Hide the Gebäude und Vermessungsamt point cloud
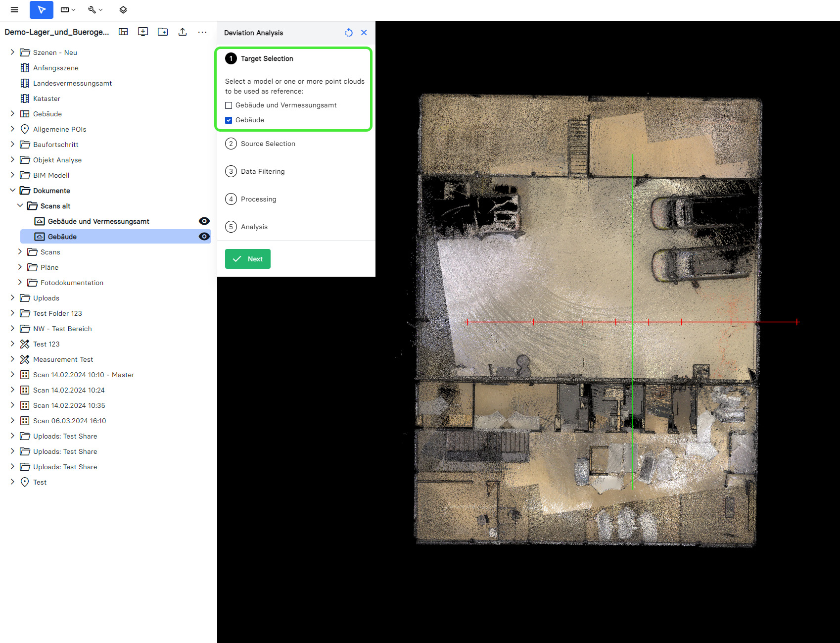 coord(204,221)
